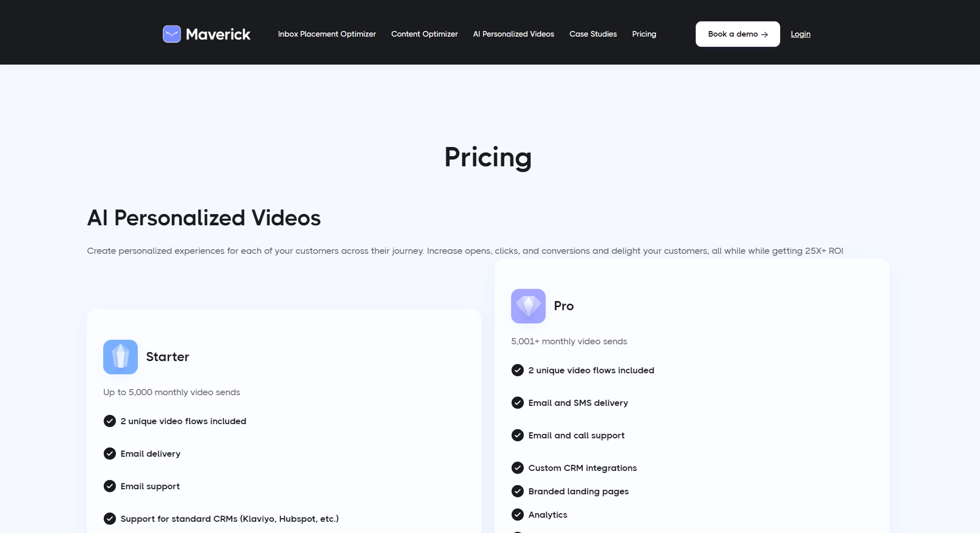Open the Content Optimizer nav item

425,34
